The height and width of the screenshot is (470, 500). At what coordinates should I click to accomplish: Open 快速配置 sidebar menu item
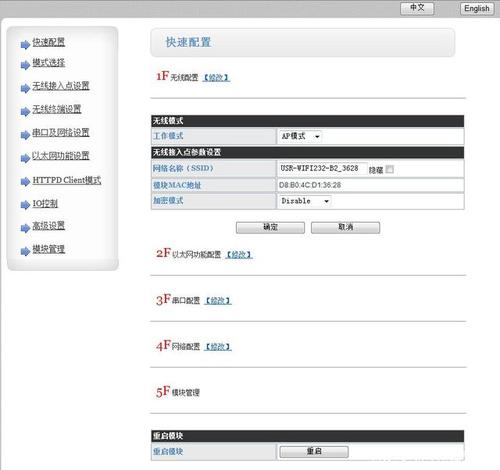click(49, 42)
